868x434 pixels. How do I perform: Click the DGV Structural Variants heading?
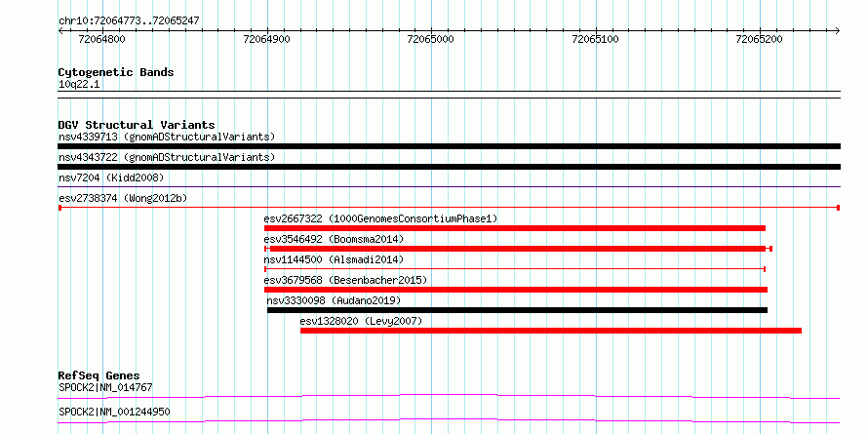[x=137, y=125]
